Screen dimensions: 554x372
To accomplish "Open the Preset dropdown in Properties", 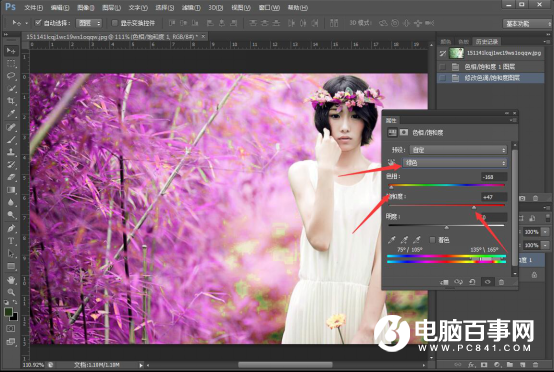I will [459, 150].
